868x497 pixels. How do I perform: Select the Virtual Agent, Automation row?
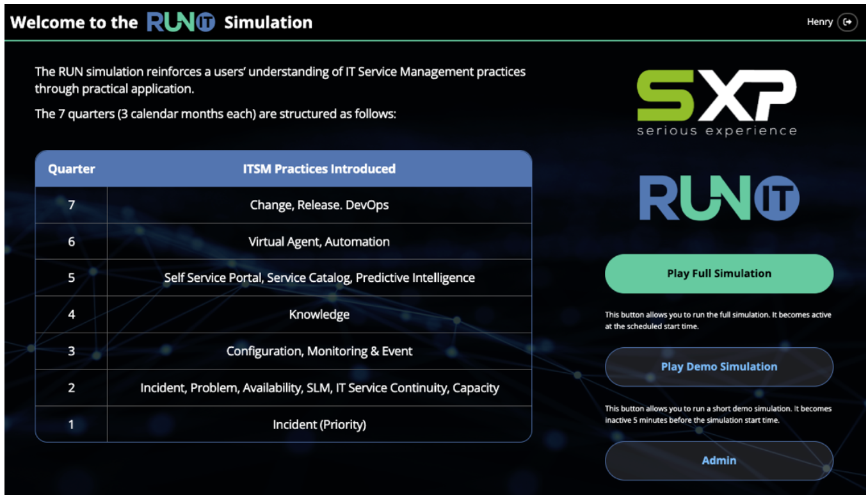[x=319, y=241]
